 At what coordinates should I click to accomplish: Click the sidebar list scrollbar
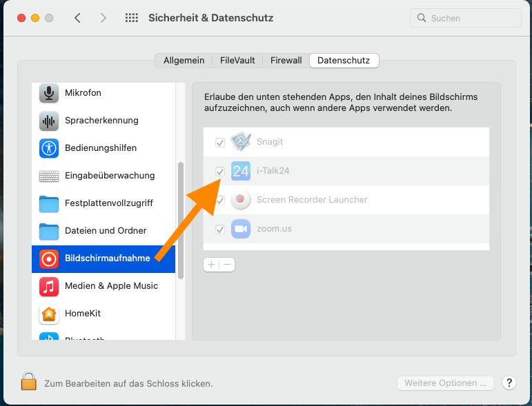point(181,221)
